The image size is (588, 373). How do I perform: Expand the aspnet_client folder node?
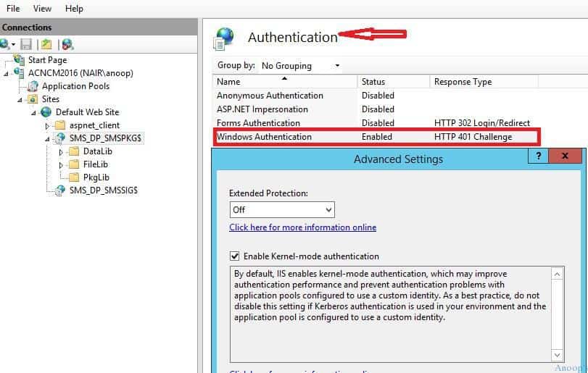[x=47, y=125]
